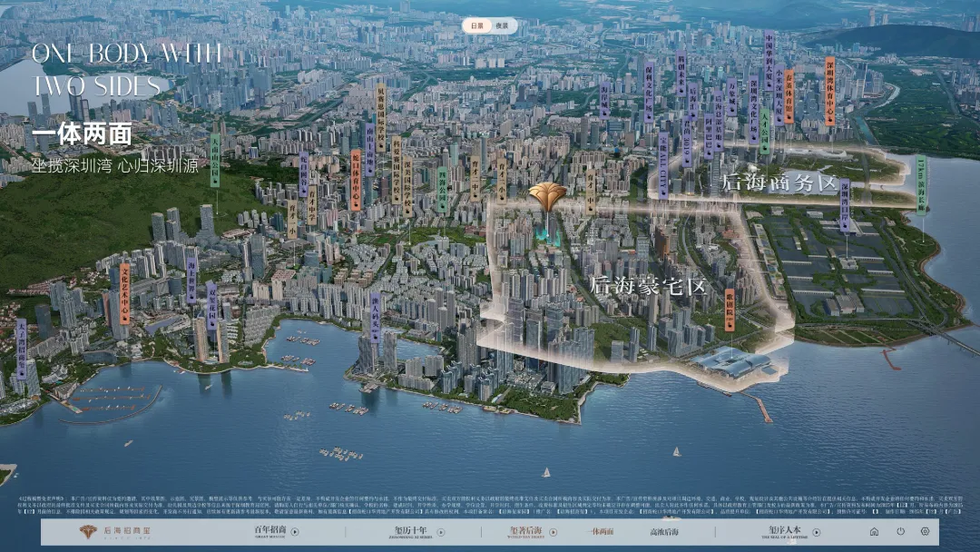Image resolution: width=980 pixels, height=552 pixels.
Task: Switch the view to 夜景 night mode
Action: coord(502,26)
